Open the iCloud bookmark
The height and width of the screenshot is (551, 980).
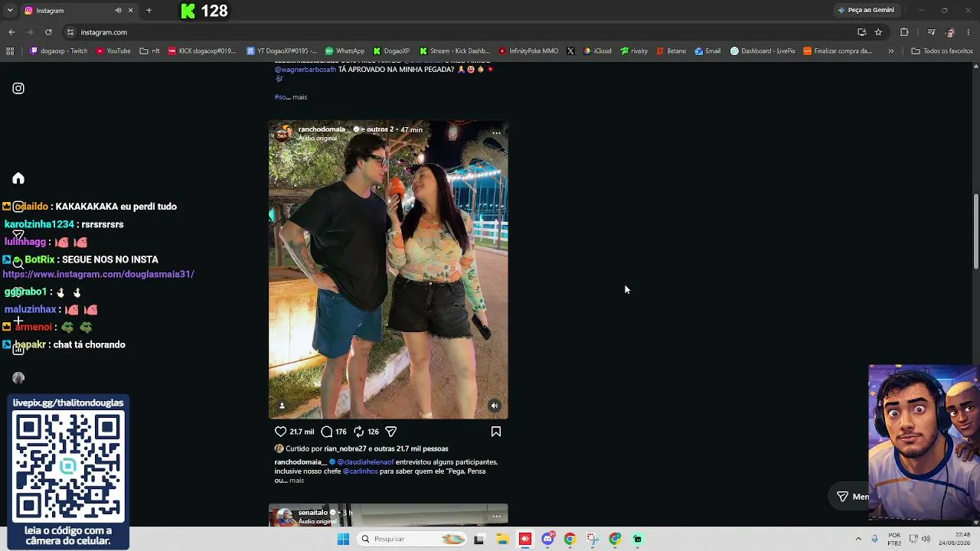coord(597,51)
